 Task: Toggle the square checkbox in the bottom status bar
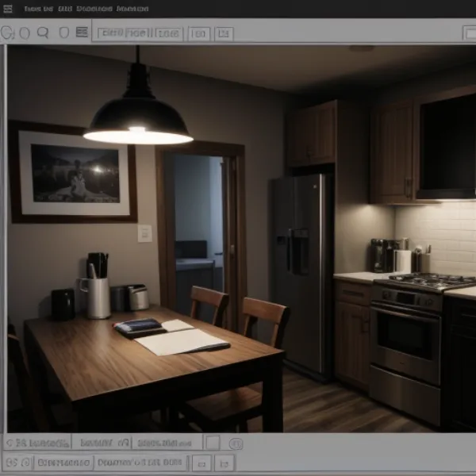(212, 443)
